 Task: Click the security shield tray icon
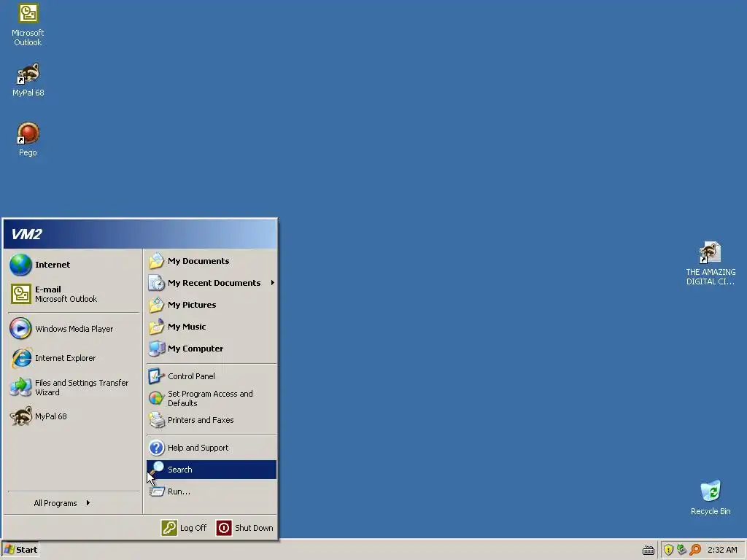tap(668, 550)
